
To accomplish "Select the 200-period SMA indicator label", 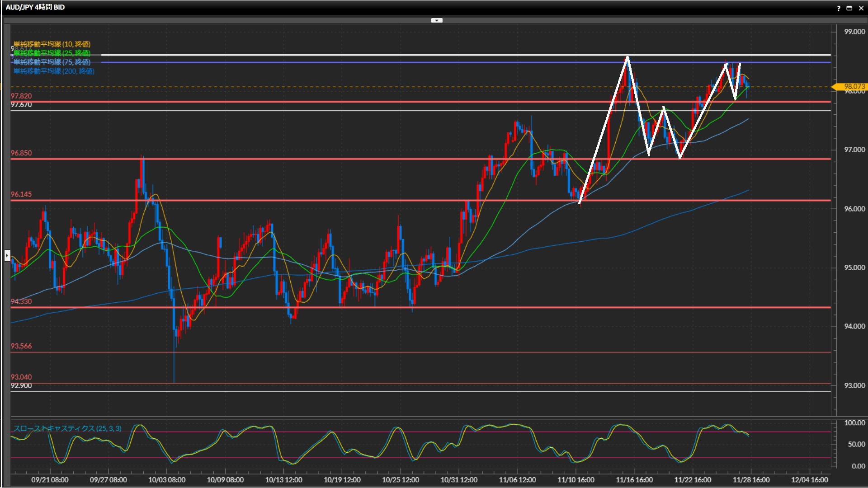I will click(54, 71).
